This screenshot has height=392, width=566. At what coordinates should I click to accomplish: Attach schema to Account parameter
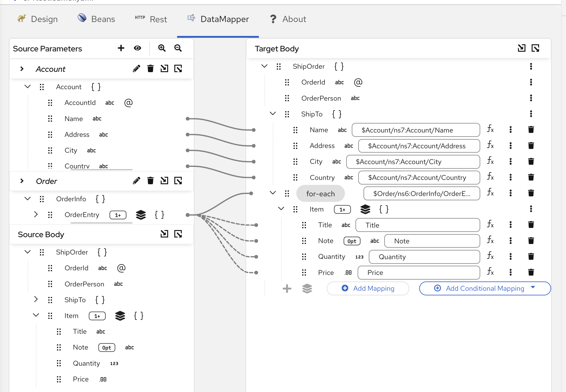tap(164, 68)
